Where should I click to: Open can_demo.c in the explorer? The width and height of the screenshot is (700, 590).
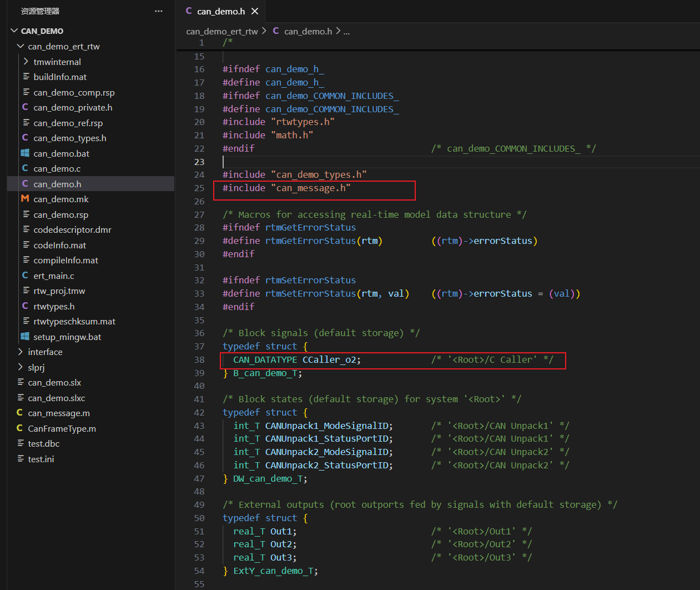(x=57, y=168)
